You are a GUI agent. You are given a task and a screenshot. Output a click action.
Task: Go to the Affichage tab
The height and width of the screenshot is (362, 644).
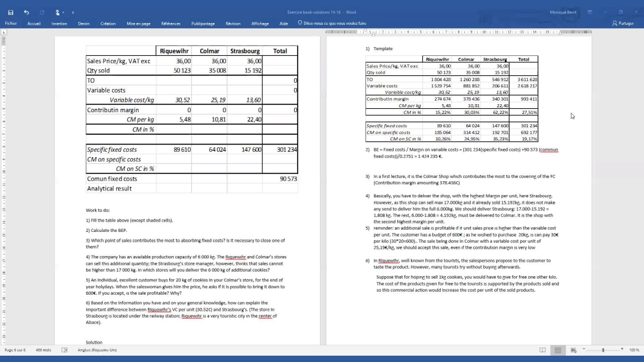click(260, 24)
